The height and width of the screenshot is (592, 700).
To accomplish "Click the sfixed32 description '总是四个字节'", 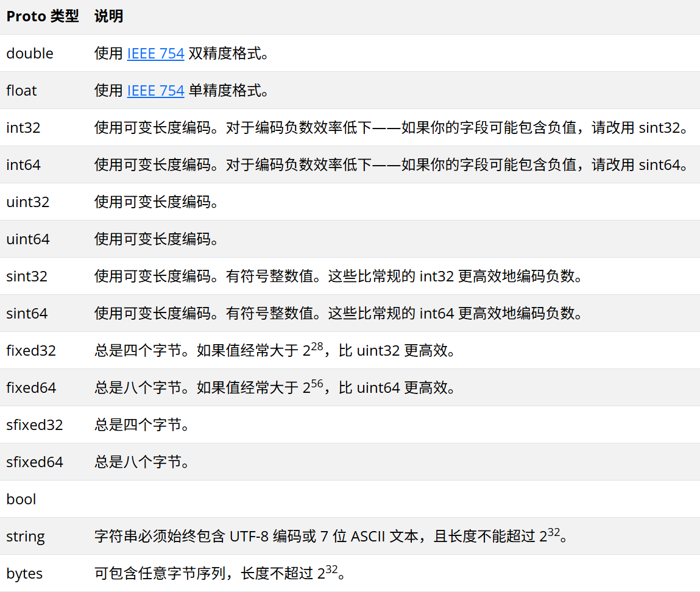I will [x=138, y=425].
